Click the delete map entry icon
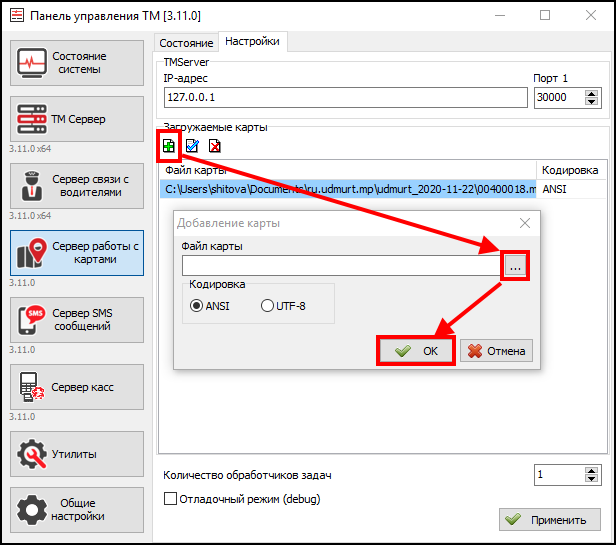The height and width of the screenshot is (545, 616). pyautogui.click(x=214, y=146)
